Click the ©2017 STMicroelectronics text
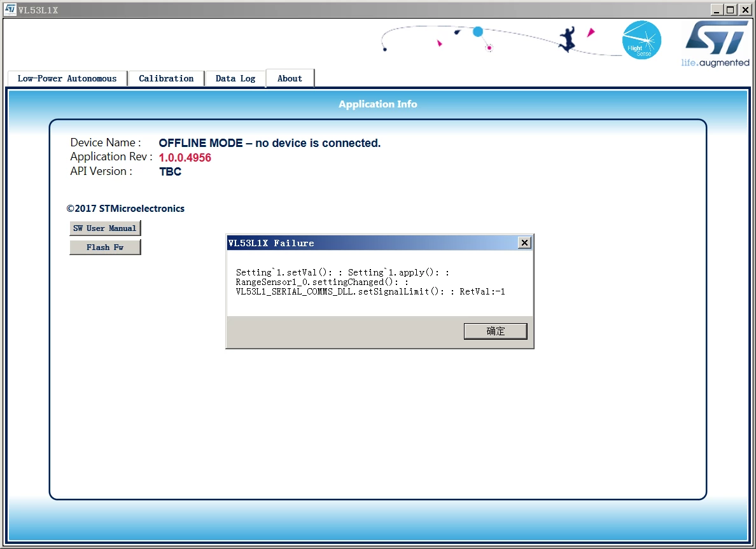The width and height of the screenshot is (756, 549). (x=125, y=209)
